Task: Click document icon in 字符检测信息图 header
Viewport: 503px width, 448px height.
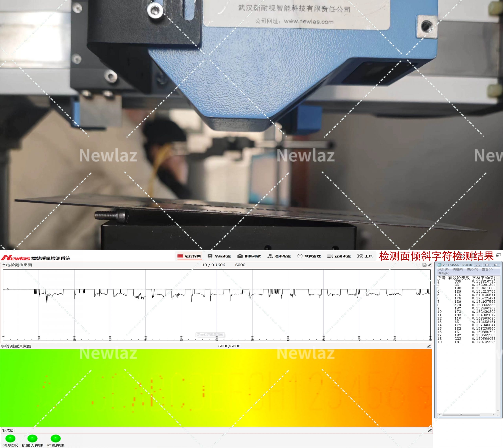Action: coord(424,265)
